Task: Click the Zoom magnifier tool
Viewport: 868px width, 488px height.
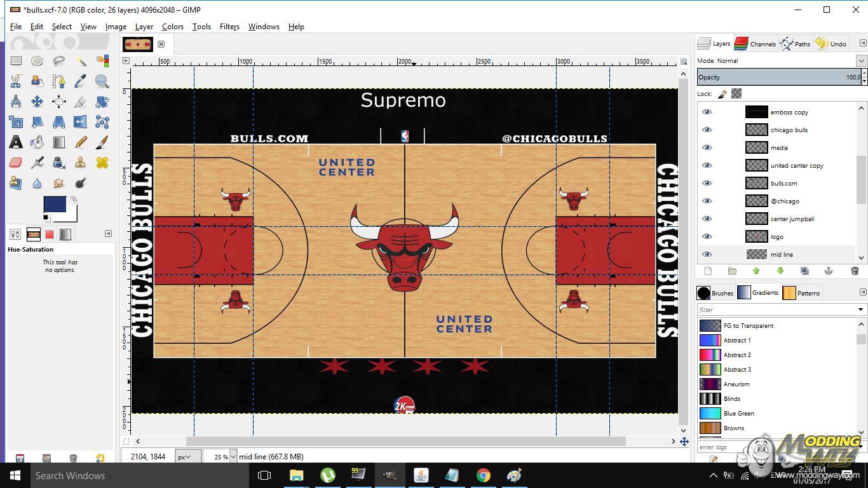Action: click(102, 81)
